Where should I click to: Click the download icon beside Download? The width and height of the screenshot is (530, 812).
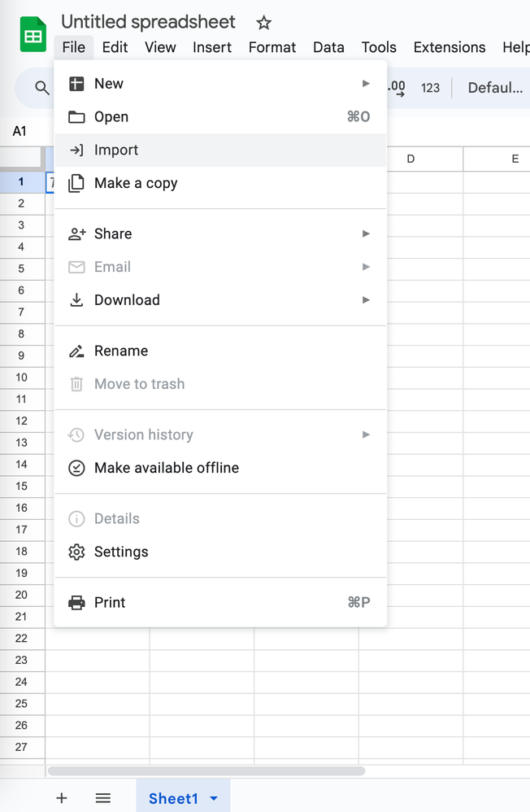tap(76, 299)
